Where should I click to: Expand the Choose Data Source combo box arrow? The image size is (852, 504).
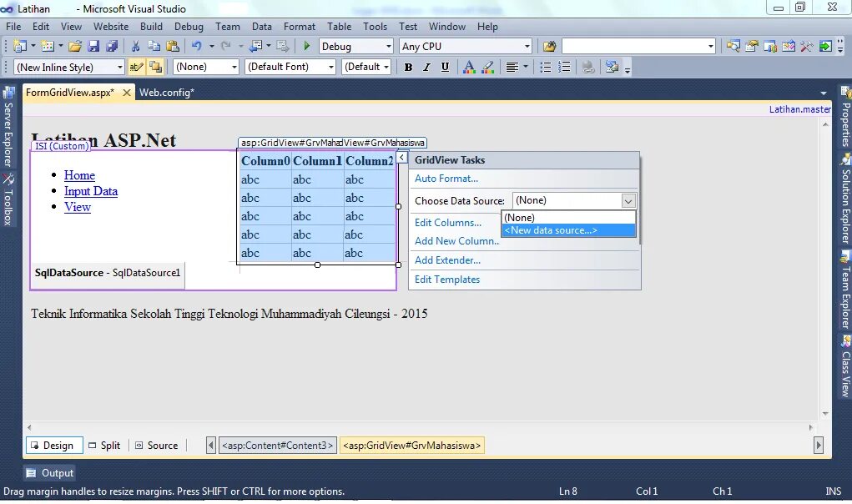628,201
